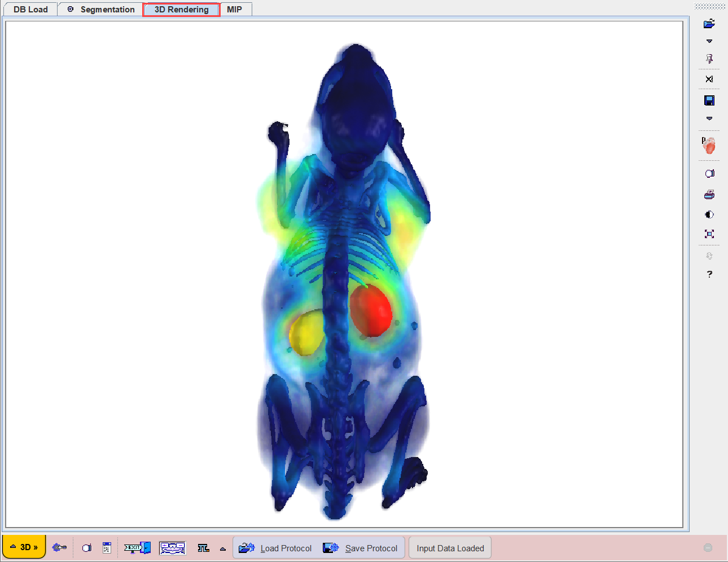Image resolution: width=728 pixels, height=562 pixels.
Task: Click the Save Protocol button
Action: coord(361,548)
